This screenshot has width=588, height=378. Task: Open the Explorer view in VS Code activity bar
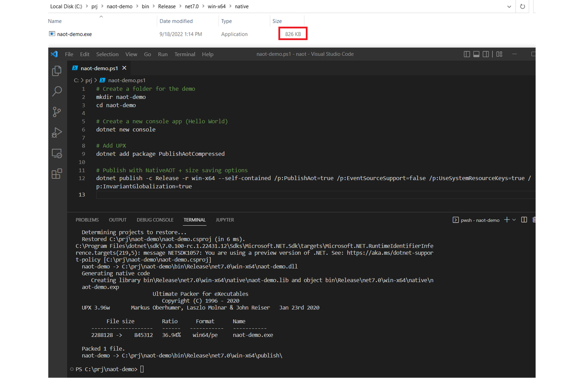click(57, 71)
